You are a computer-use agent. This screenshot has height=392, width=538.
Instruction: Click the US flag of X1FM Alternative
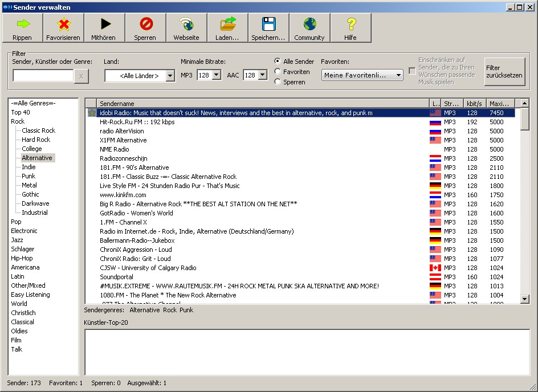435,140
